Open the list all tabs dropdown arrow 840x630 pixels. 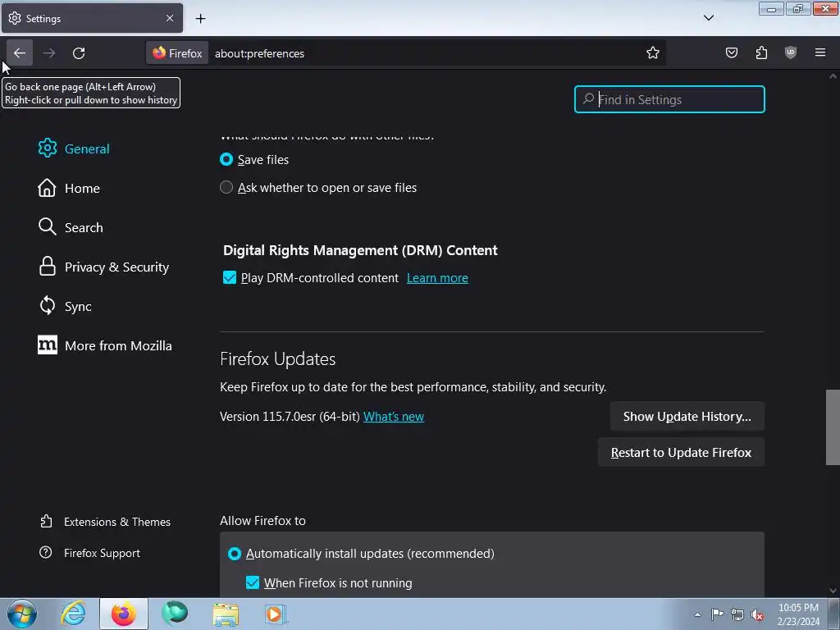pos(708,18)
